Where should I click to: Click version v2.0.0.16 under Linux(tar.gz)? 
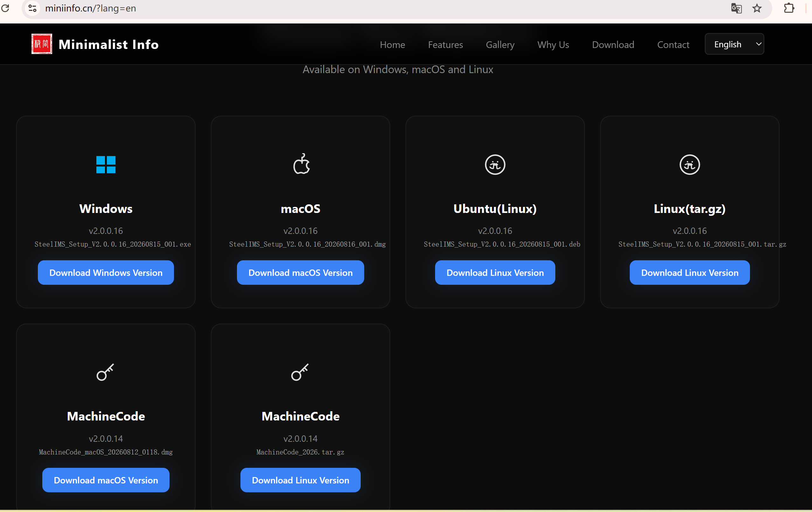(690, 231)
